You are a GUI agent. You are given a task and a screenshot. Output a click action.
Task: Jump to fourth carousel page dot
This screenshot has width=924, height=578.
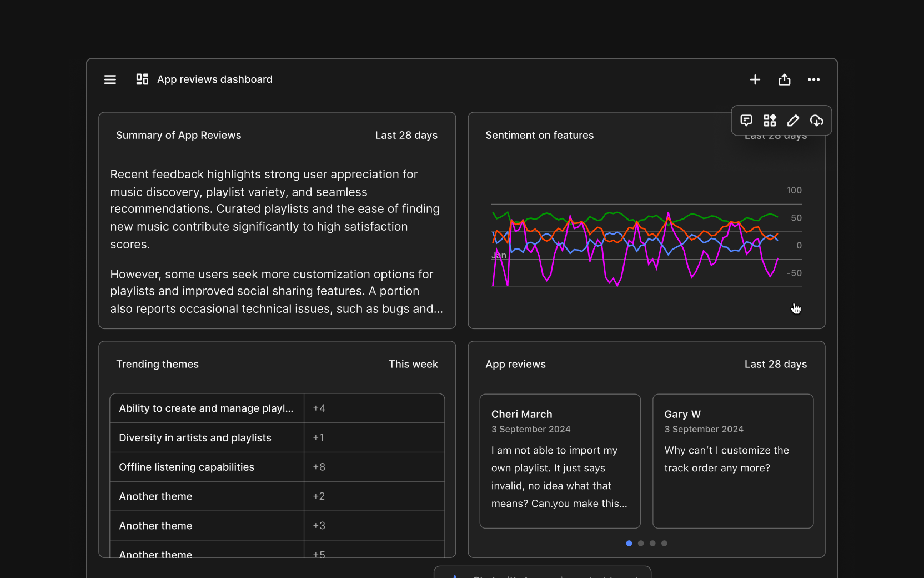pos(664,543)
